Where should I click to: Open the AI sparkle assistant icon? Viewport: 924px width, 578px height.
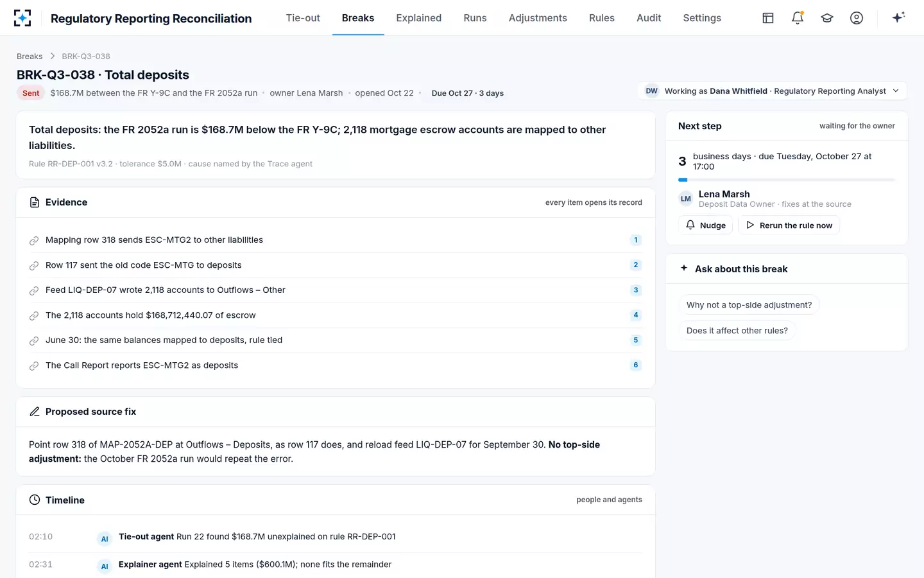pyautogui.click(x=898, y=17)
